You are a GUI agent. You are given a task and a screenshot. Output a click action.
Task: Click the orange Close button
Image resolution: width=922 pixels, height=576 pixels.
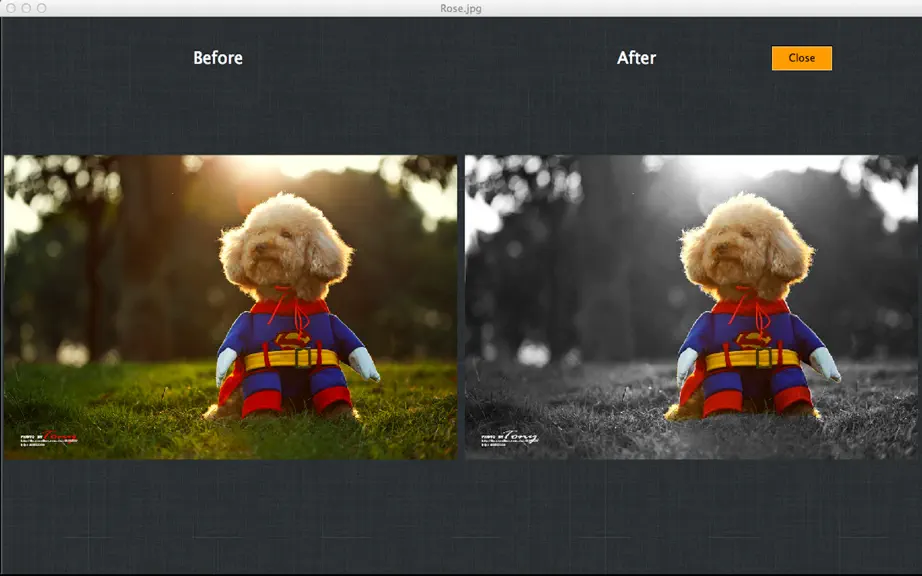tap(801, 58)
